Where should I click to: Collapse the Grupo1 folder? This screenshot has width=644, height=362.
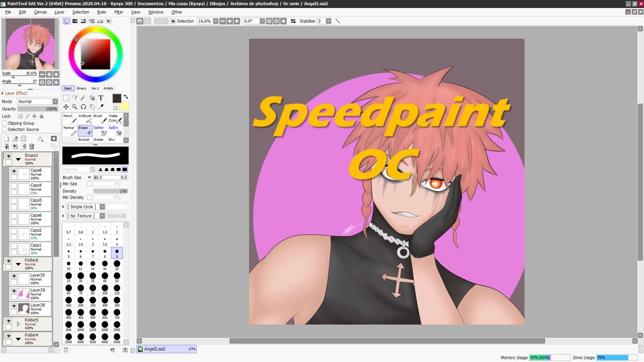click(19, 159)
